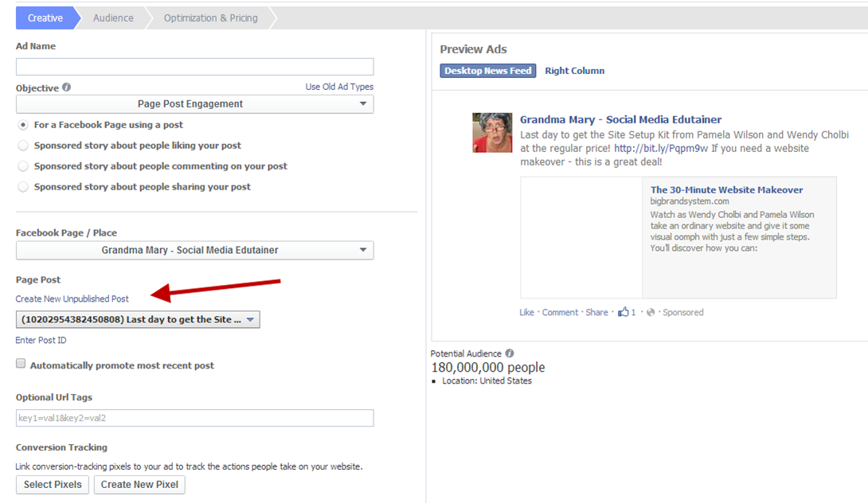Click the Preview Ads heading

[473, 49]
